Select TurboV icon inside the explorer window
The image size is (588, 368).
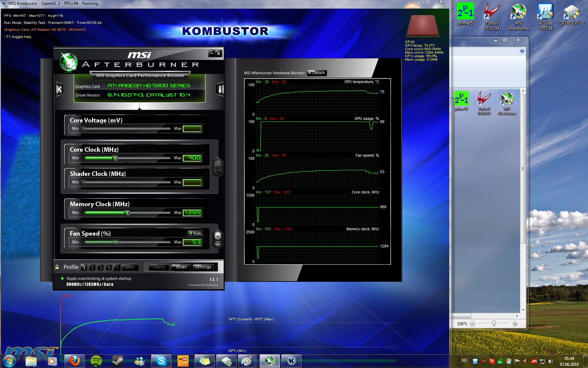(x=484, y=103)
